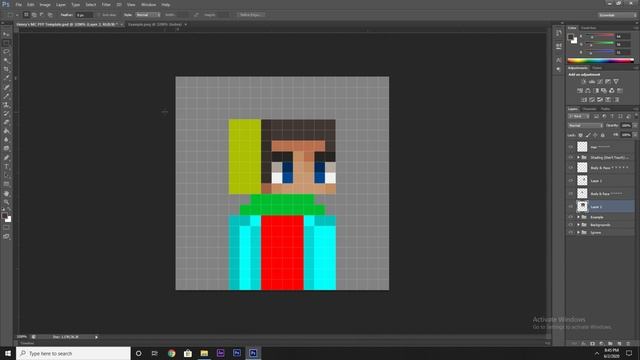Click the red R color slider
640x360 pixels.
(600, 36)
